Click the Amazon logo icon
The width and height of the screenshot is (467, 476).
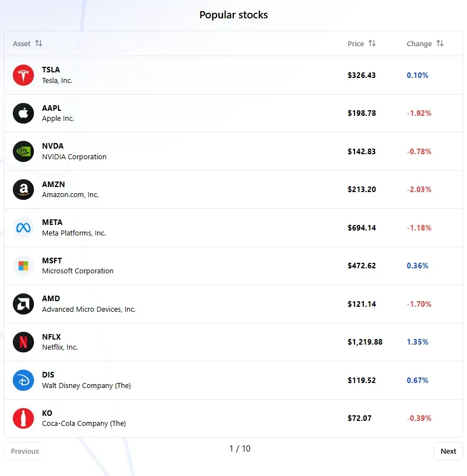(x=23, y=189)
